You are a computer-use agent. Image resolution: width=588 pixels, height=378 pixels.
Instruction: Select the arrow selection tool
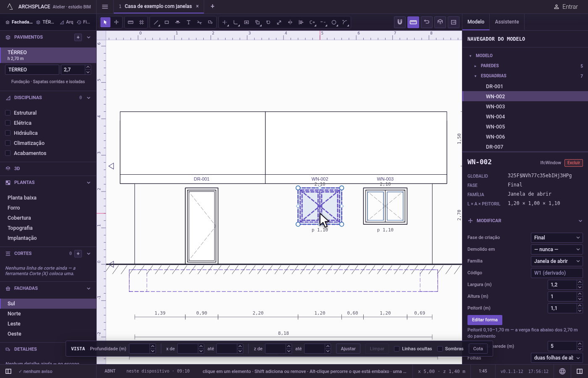(x=105, y=22)
